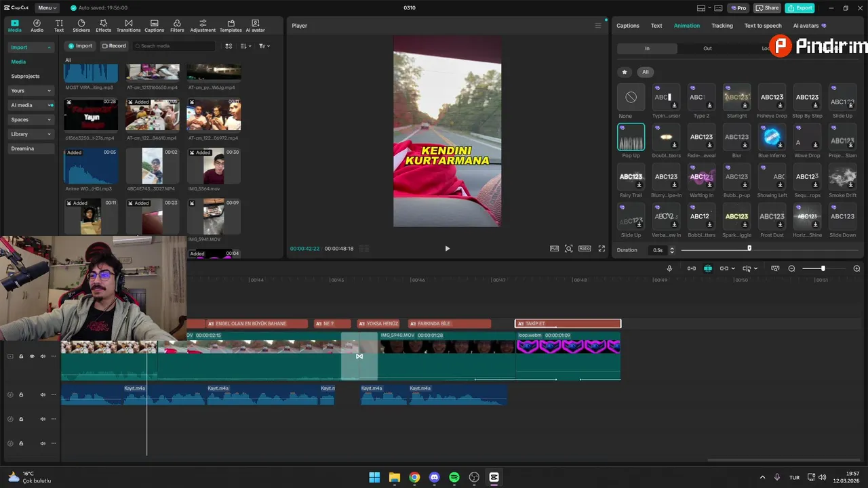
Task: Open the Transitions panel
Action: click(x=128, y=26)
